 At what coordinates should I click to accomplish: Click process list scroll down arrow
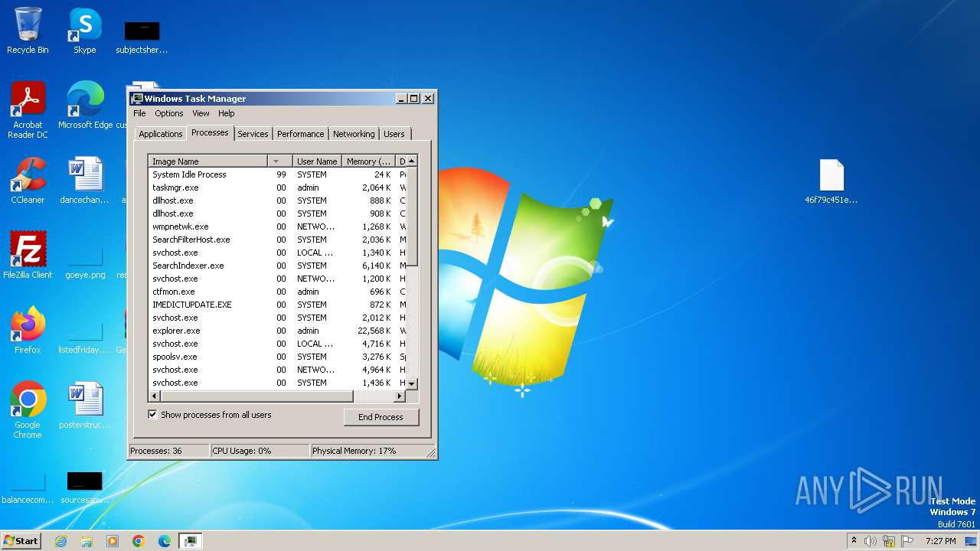(411, 383)
